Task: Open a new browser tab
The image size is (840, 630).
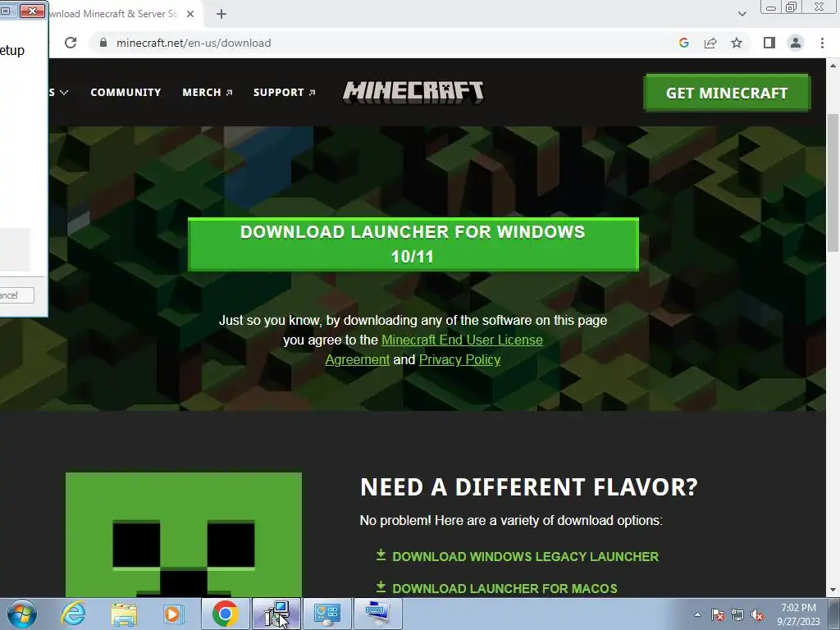Action: 221,14
